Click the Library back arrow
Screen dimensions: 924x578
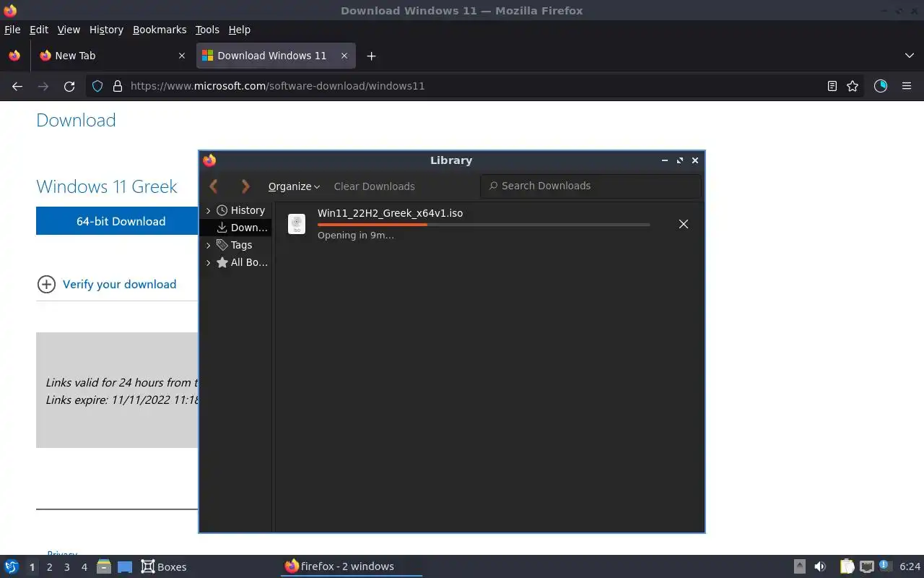(x=214, y=186)
